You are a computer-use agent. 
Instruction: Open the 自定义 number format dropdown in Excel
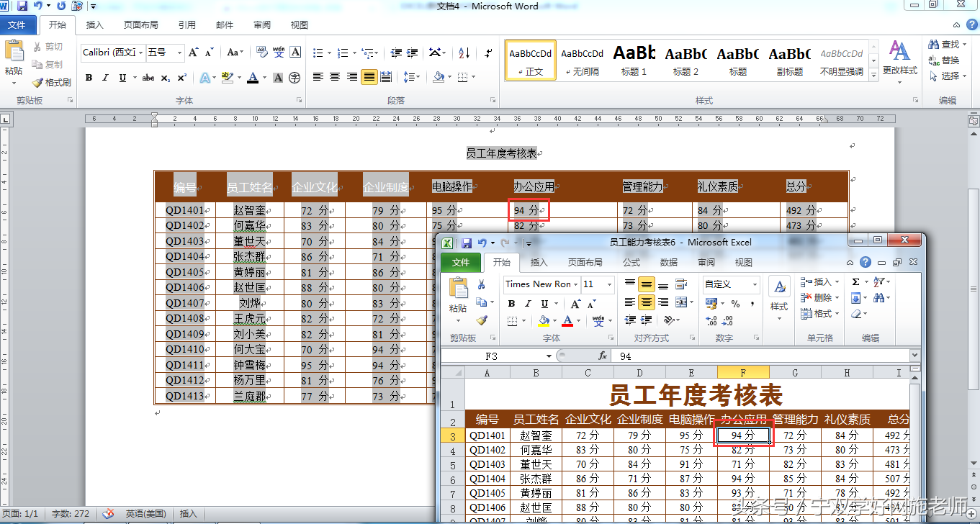coord(755,284)
